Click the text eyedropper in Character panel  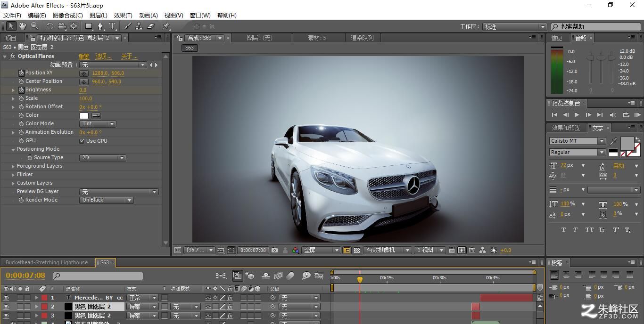(x=613, y=141)
